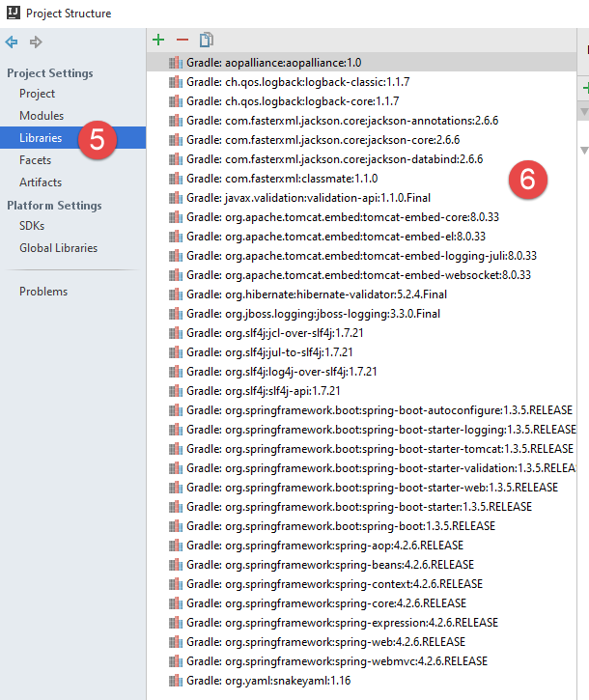Select Modules in the sidebar
589x700 pixels.
(x=42, y=116)
